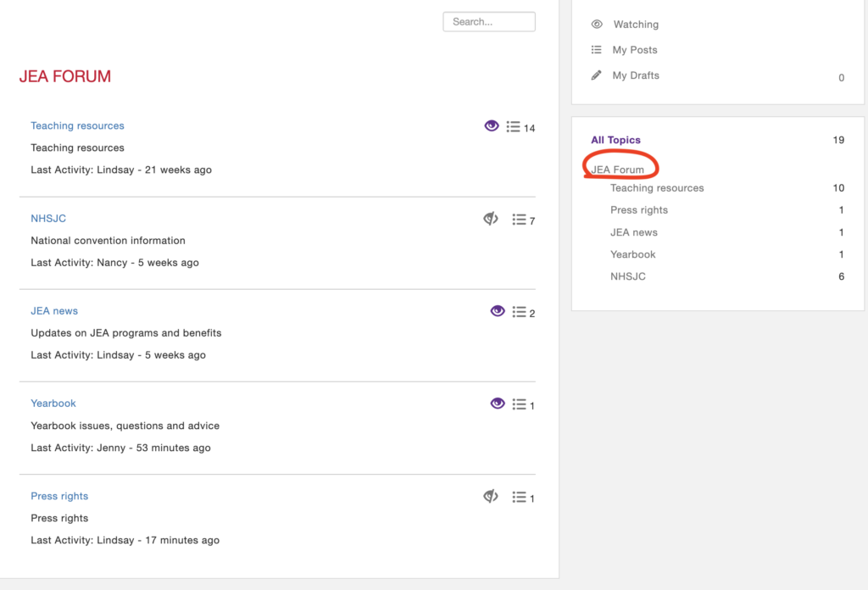This screenshot has height=590, width=868.
Task: Click 'Last Activity: Lindsay - 21 weeks ago'
Action: pyautogui.click(x=121, y=170)
